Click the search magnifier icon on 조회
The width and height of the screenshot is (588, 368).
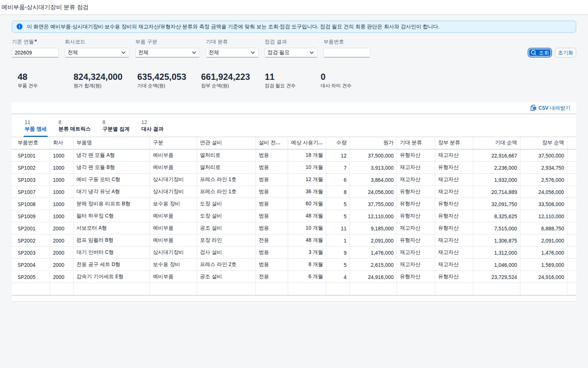coord(534,53)
